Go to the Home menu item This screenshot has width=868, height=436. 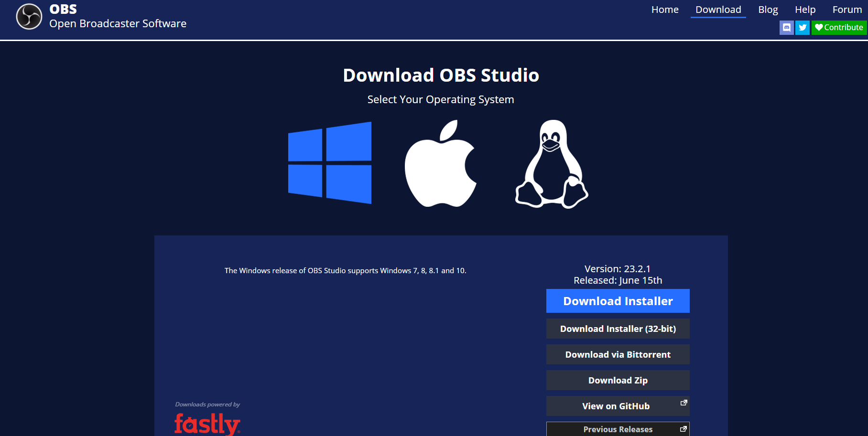click(665, 10)
